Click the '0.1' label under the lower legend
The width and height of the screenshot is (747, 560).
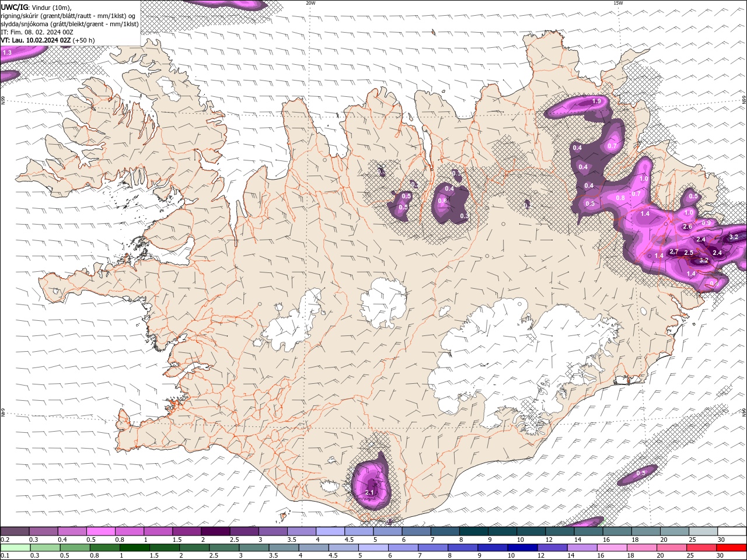5,556
